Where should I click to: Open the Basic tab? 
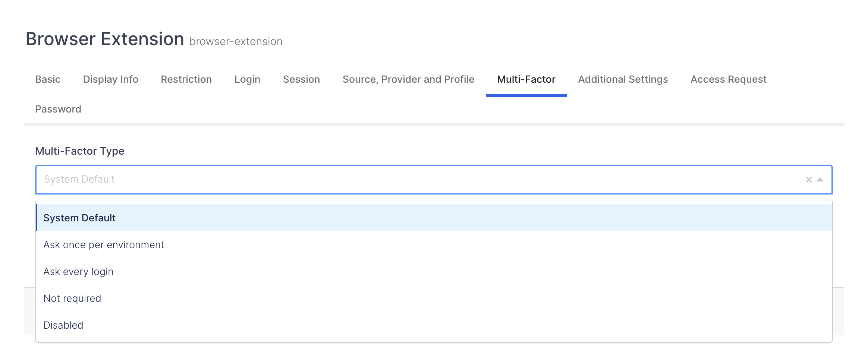(48, 79)
